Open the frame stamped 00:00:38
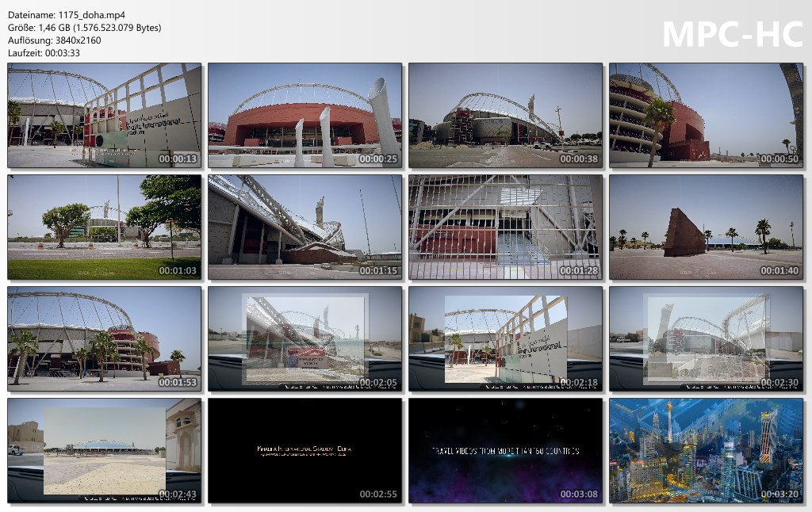The image size is (812, 512). click(x=505, y=116)
